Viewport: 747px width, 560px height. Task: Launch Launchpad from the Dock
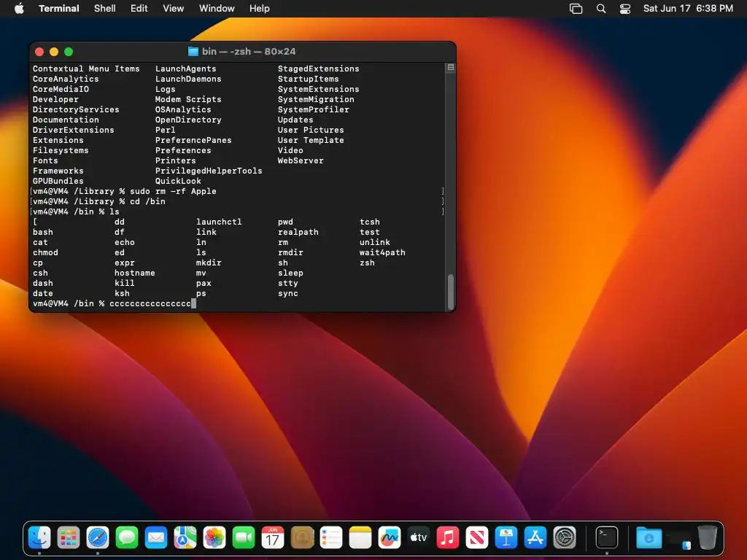point(69,537)
